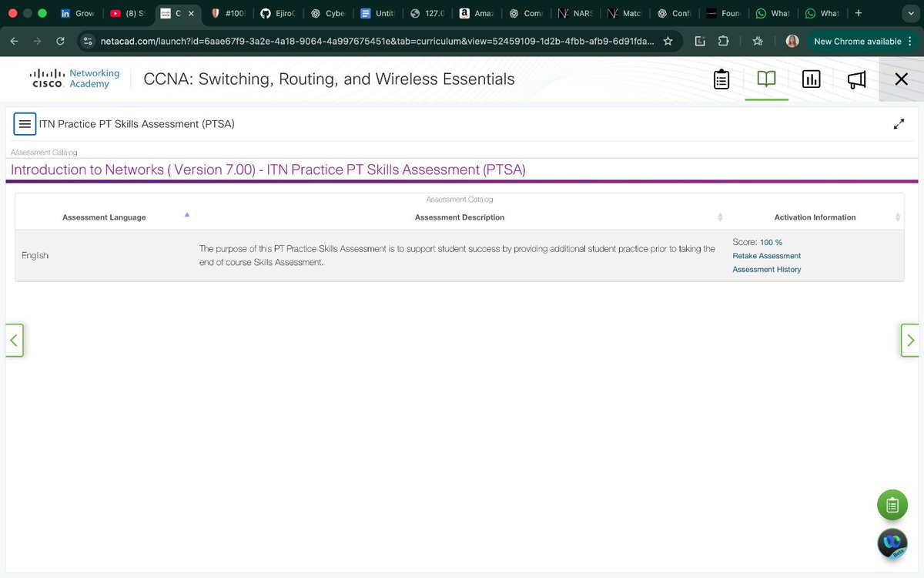Open the hamburger menu beside ITN Practice title

click(25, 123)
